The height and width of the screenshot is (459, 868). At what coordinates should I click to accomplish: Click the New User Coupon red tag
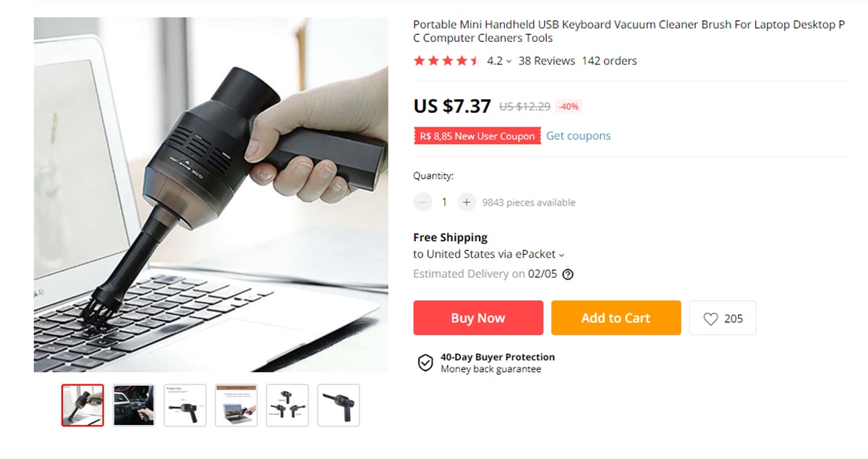click(477, 136)
